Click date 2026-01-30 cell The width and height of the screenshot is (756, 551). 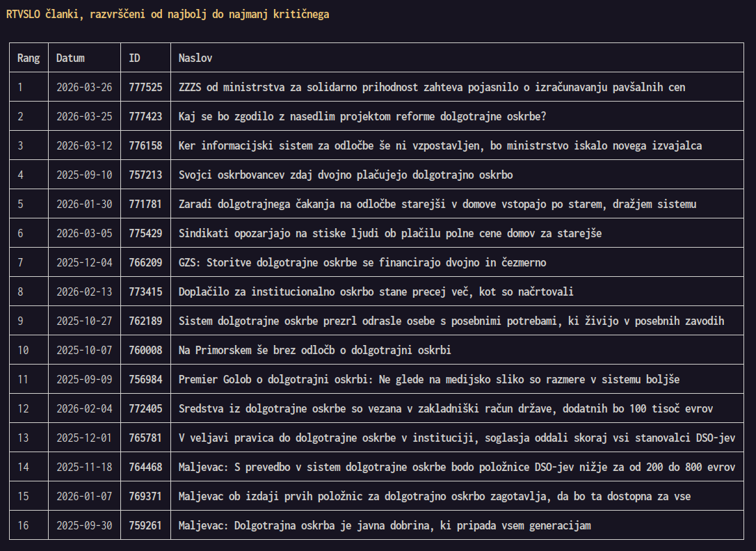coord(84,204)
